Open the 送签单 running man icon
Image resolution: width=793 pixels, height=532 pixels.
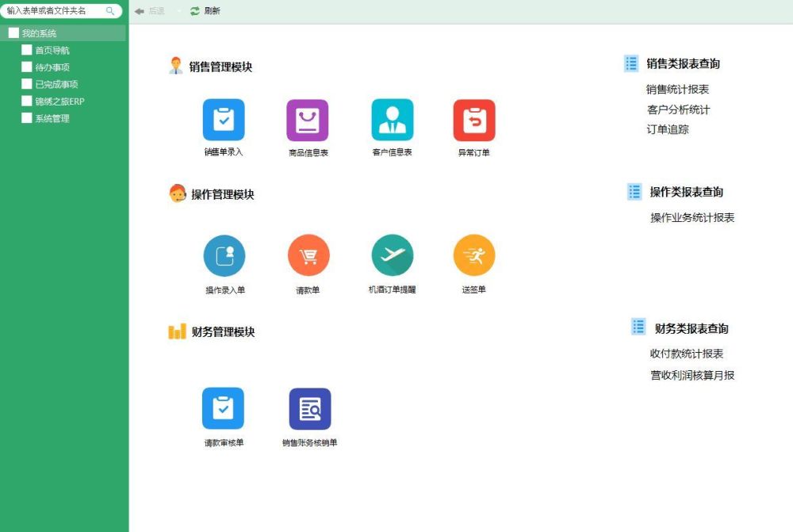[x=474, y=255]
